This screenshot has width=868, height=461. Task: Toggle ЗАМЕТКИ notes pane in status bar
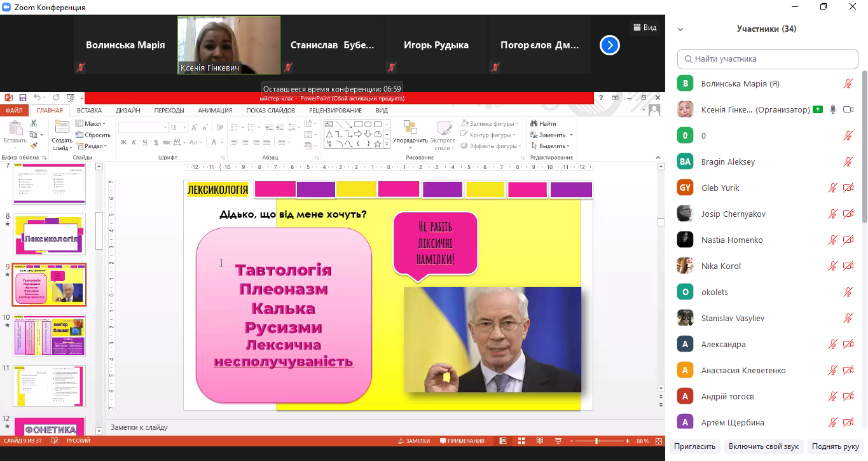(413, 441)
